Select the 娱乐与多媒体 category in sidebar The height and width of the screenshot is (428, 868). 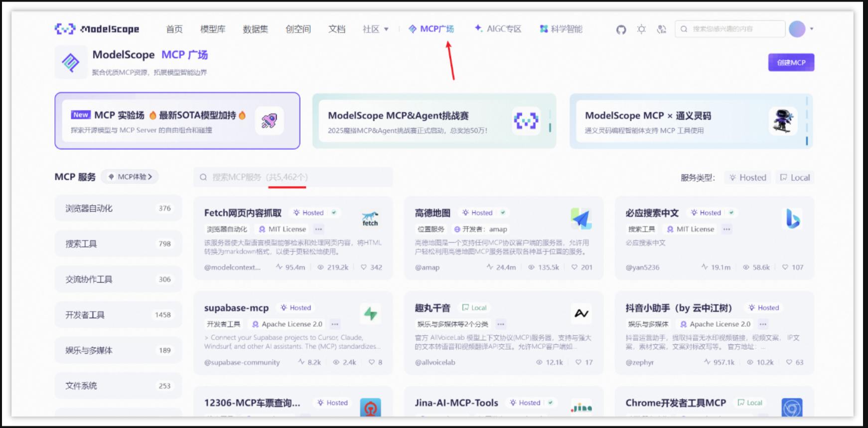pos(118,350)
